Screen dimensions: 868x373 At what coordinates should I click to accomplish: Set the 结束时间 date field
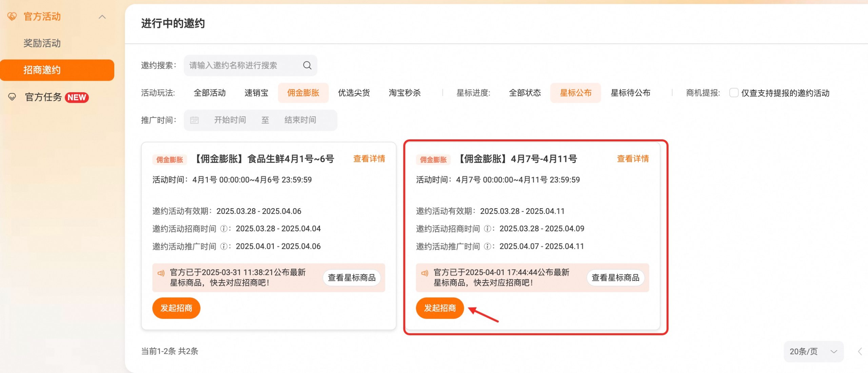(x=300, y=120)
